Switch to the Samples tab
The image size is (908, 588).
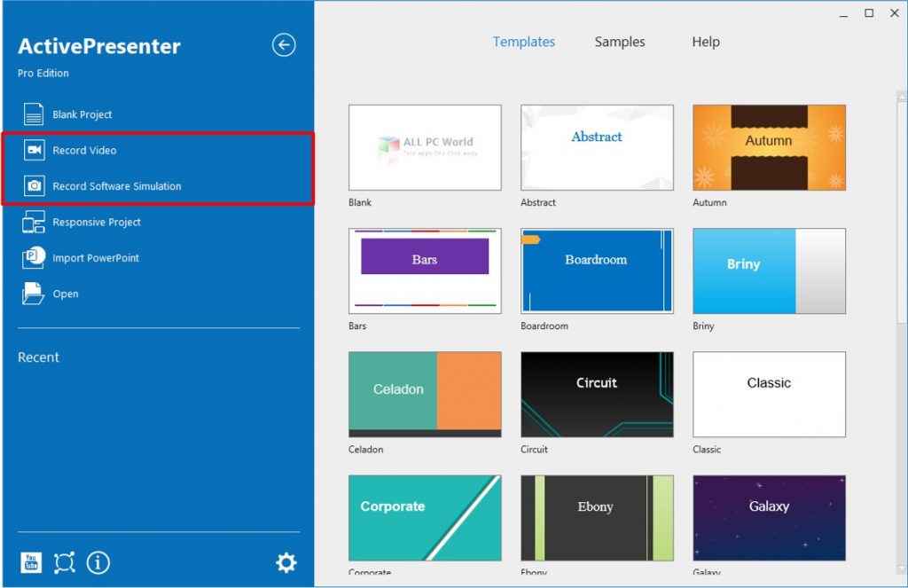click(x=619, y=42)
